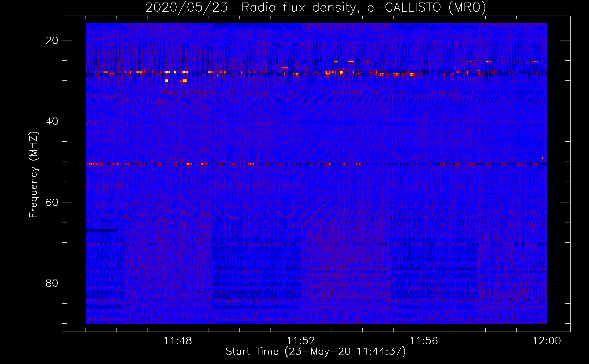This screenshot has height=364, width=589.
Task: Click the 80 MHz frequency tick label
Action: tap(52, 283)
